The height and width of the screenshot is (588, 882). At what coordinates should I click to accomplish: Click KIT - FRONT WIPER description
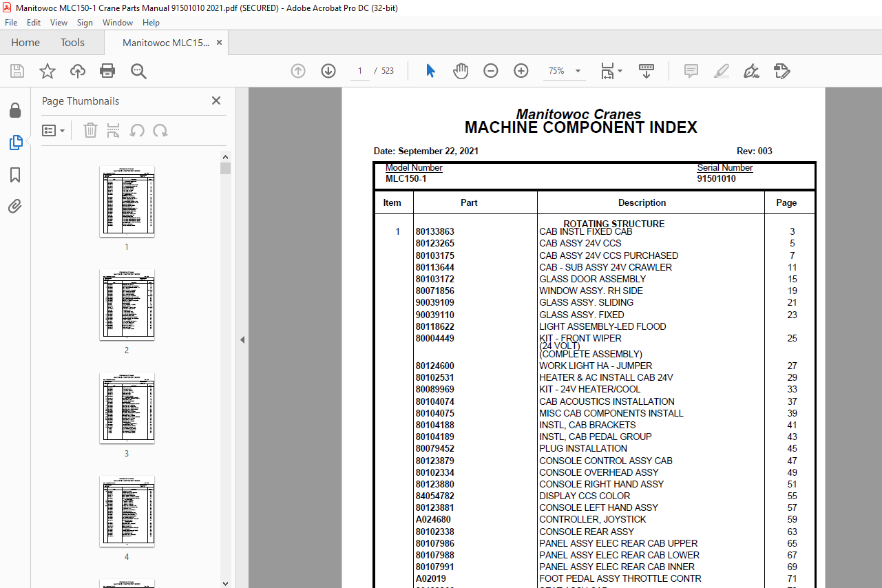tap(580, 338)
